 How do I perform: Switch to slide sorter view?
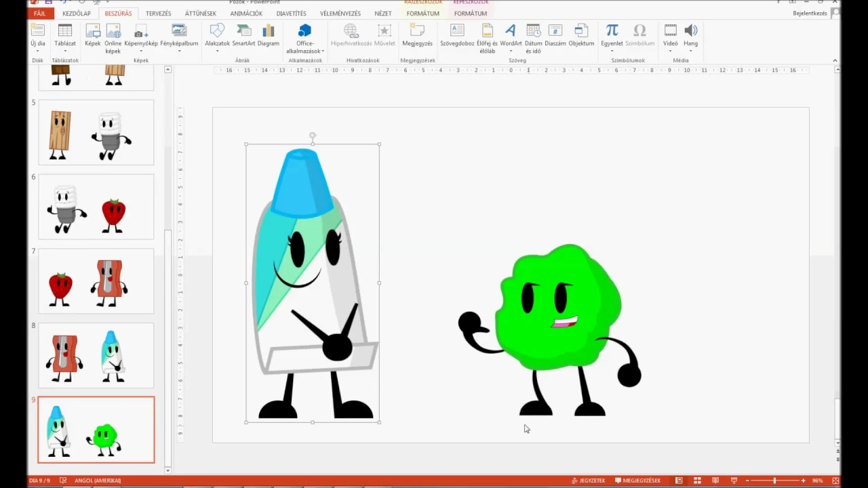696,481
